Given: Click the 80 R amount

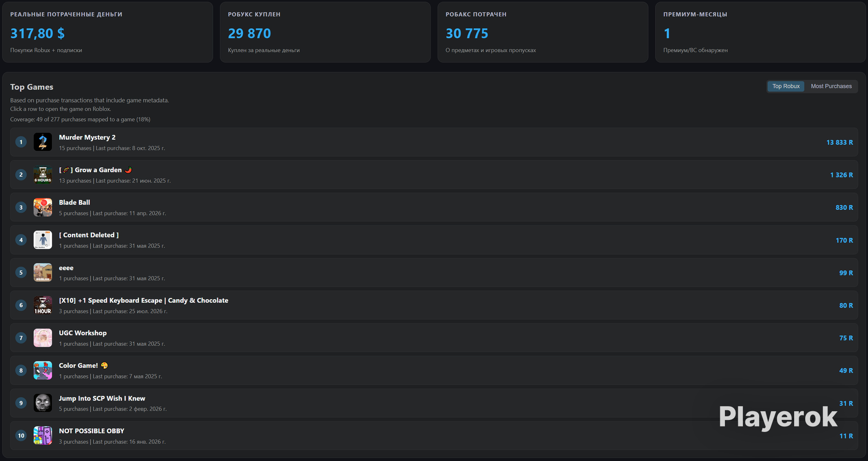Looking at the screenshot, I should pos(846,306).
